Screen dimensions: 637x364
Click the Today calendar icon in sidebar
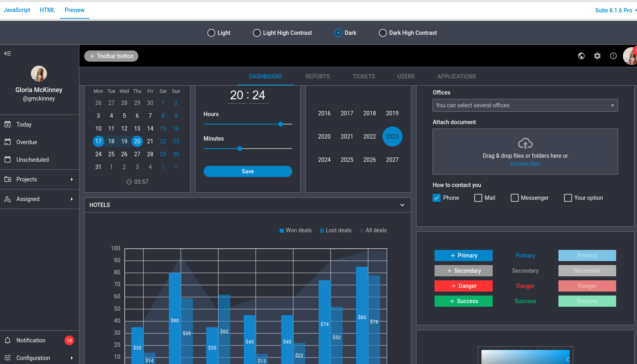[8, 125]
